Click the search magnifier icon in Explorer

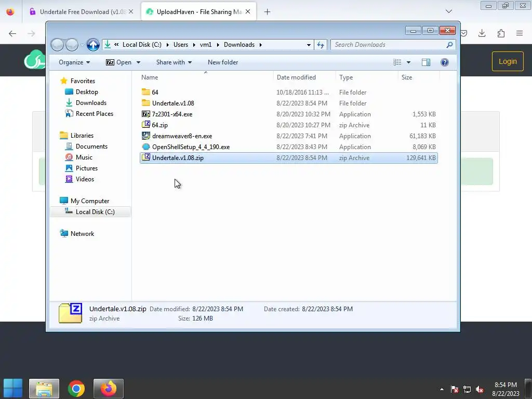coord(449,45)
